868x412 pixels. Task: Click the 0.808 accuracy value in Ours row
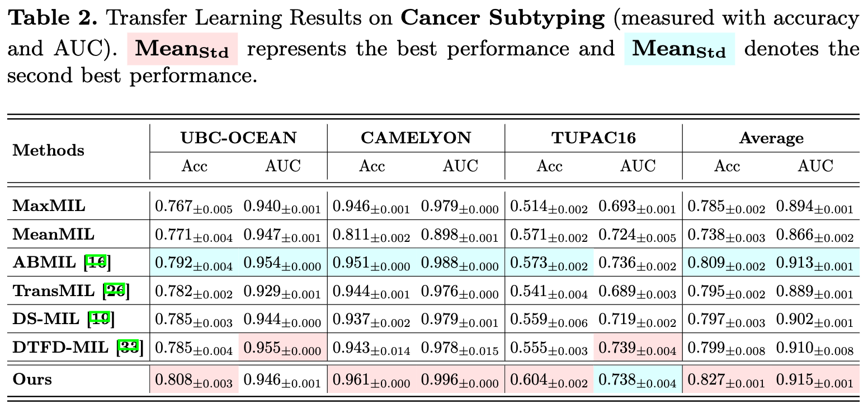194,380
